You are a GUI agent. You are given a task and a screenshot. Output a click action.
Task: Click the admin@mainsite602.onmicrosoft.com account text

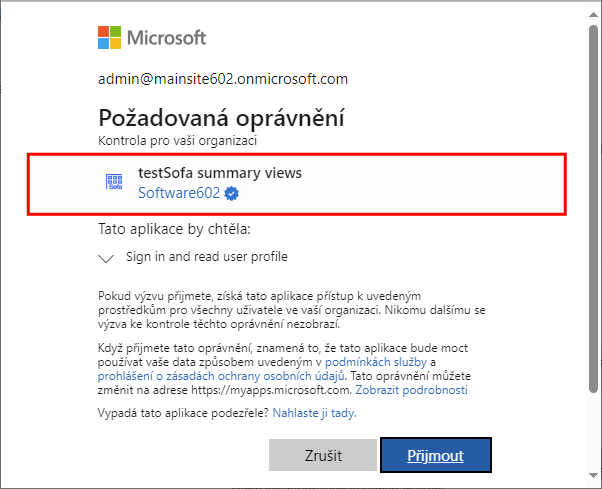[x=223, y=79]
